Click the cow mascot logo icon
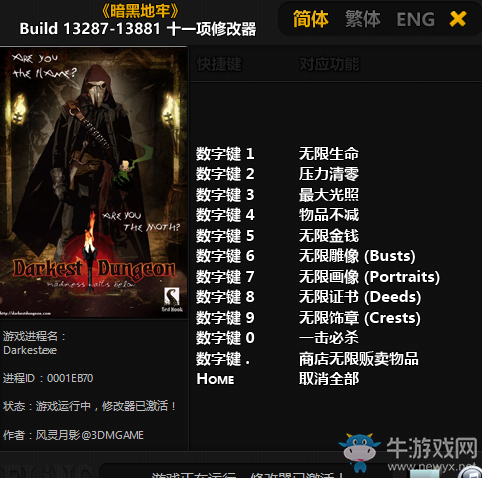Viewport: 482px width, 478px height. (360, 452)
